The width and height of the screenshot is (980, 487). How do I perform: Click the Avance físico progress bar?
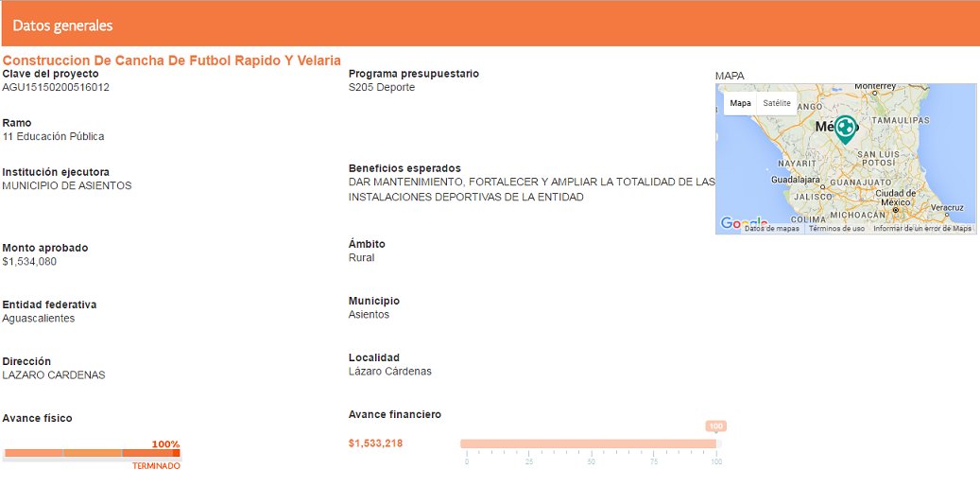click(92, 453)
